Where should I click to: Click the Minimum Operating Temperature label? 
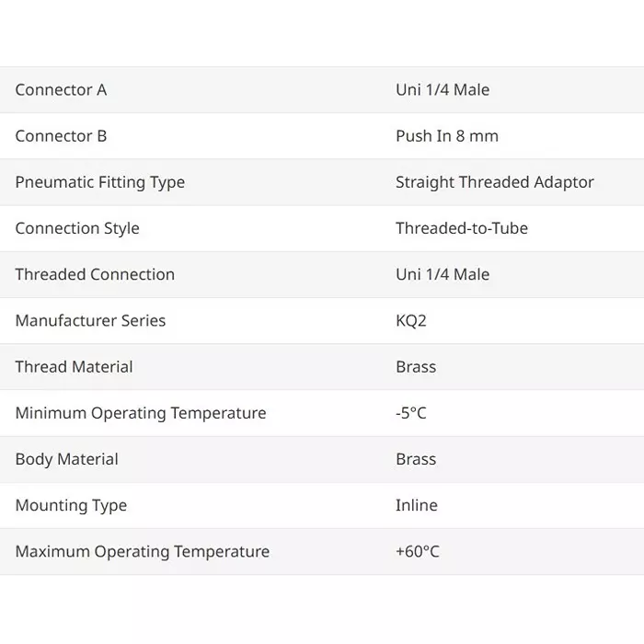tap(141, 413)
